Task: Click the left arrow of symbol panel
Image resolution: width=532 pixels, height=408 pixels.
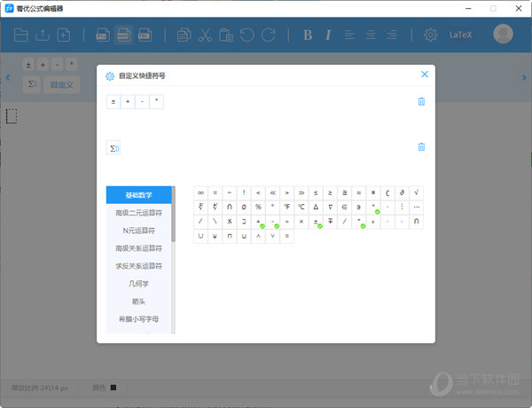Action: (8, 78)
